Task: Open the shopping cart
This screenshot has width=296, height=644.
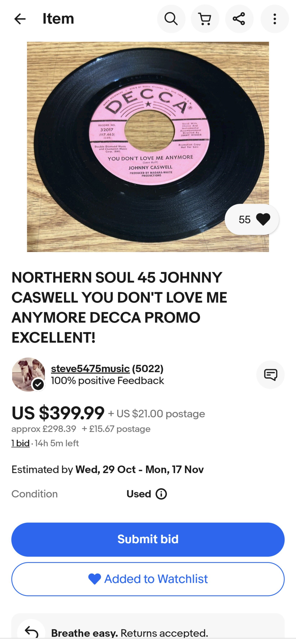Action: pos(205,19)
